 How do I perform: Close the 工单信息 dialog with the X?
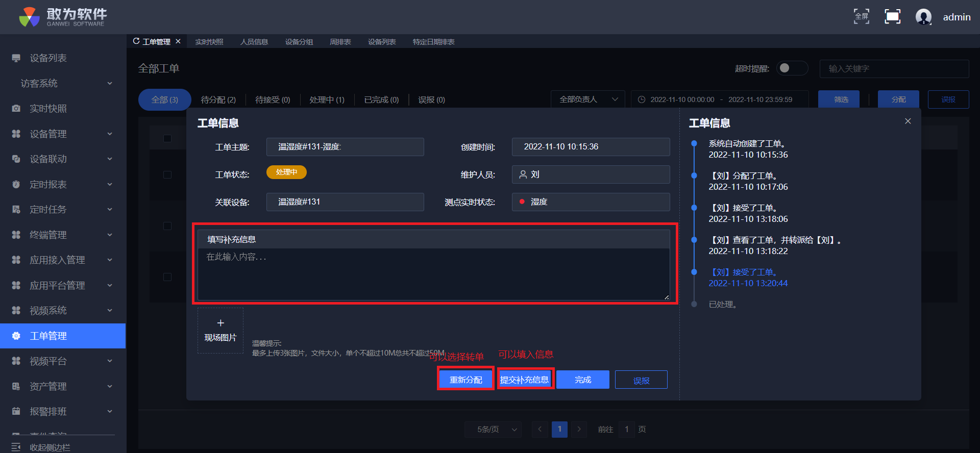[908, 121]
